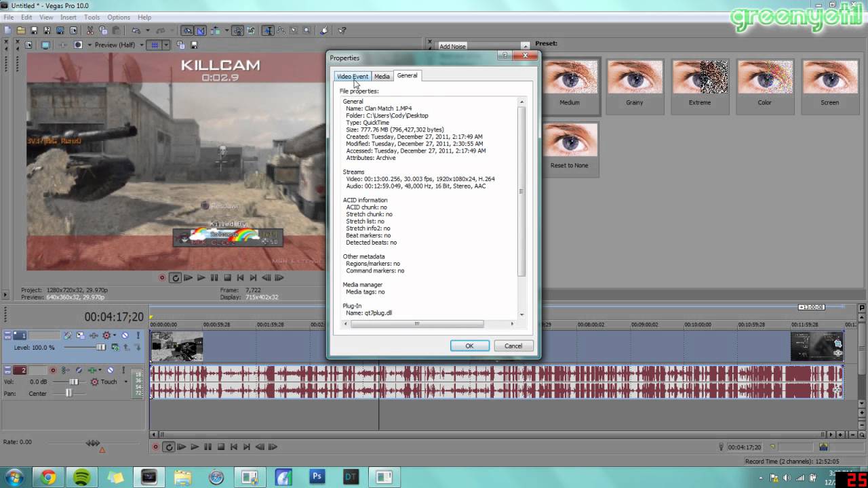Cut selection with the scissors icon

click(90, 30)
